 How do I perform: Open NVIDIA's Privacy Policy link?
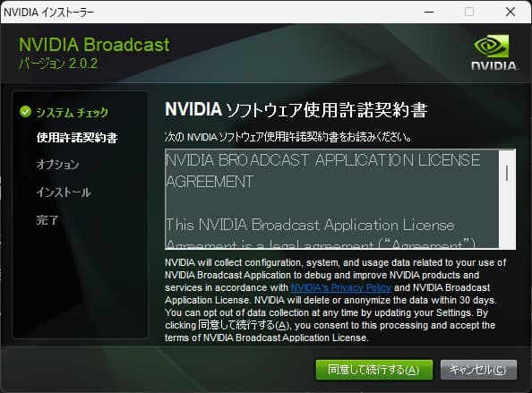coord(341,287)
